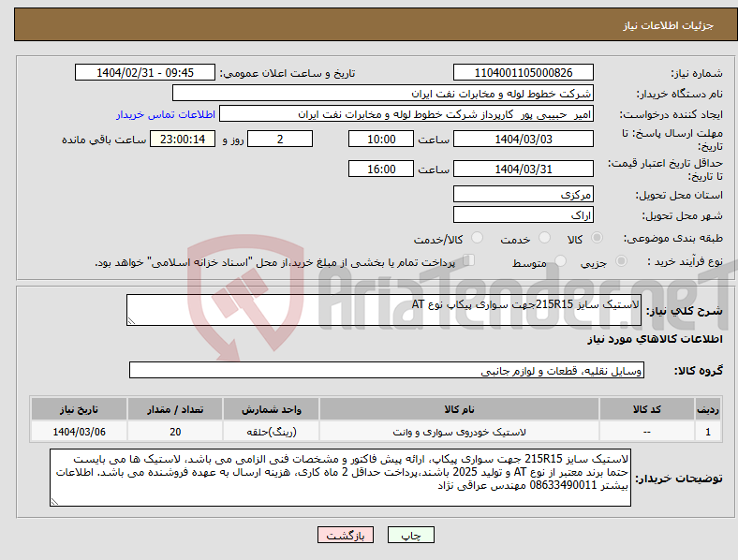Click the need date cell 1404/03/06
Screen dimensions: 738x560
click(79, 432)
